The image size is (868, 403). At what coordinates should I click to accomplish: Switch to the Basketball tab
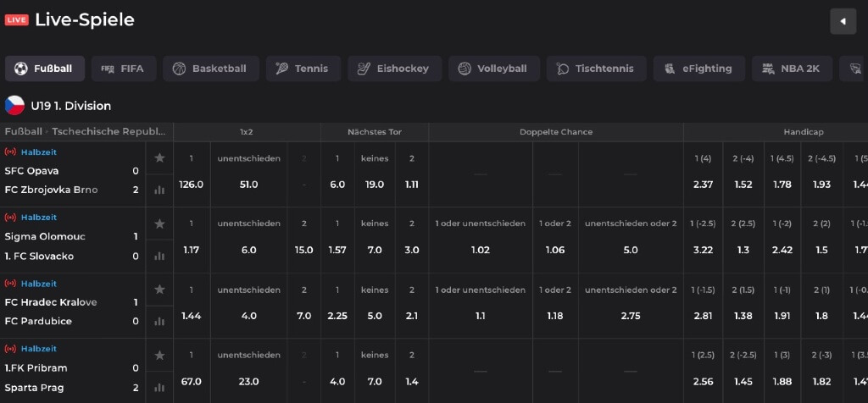point(211,69)
